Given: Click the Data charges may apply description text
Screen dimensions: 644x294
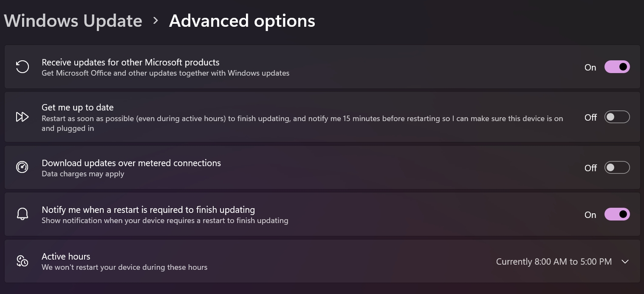Looking at the screenshot, I should coord(83,174).
